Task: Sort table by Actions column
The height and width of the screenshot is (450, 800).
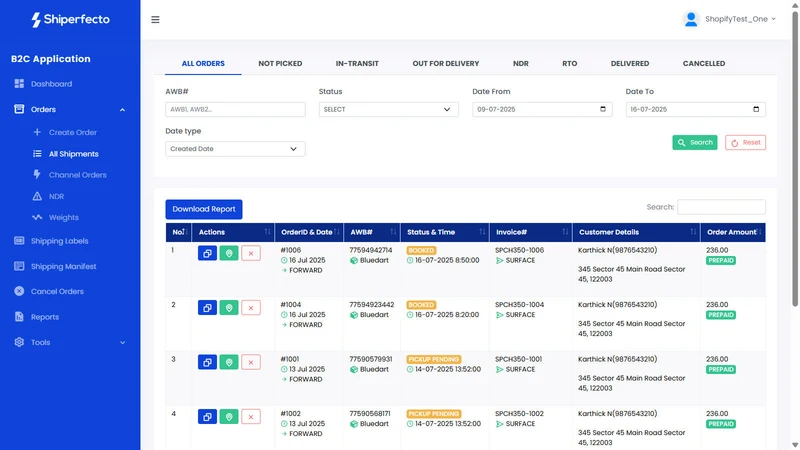Action: tap(233, 232)
